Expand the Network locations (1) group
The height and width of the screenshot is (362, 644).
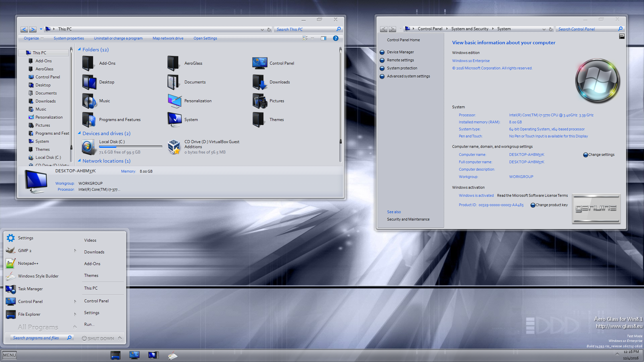(x=79, y=161)
